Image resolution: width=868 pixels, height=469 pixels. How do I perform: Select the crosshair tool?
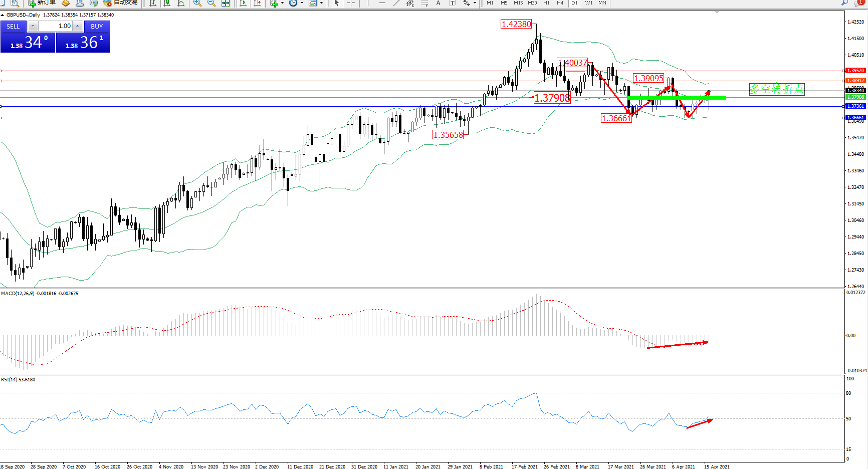(351, 3)
